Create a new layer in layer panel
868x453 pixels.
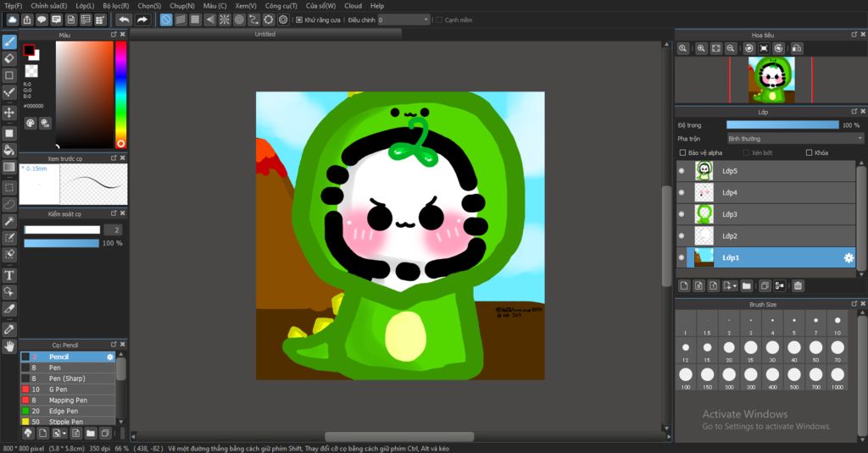coord(684,286)
